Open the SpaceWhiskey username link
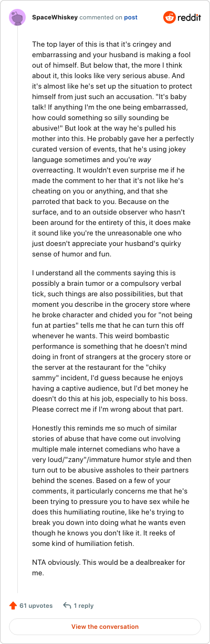Image resolution: width=210 pixels, height=644 pixels. coord(55,17)
